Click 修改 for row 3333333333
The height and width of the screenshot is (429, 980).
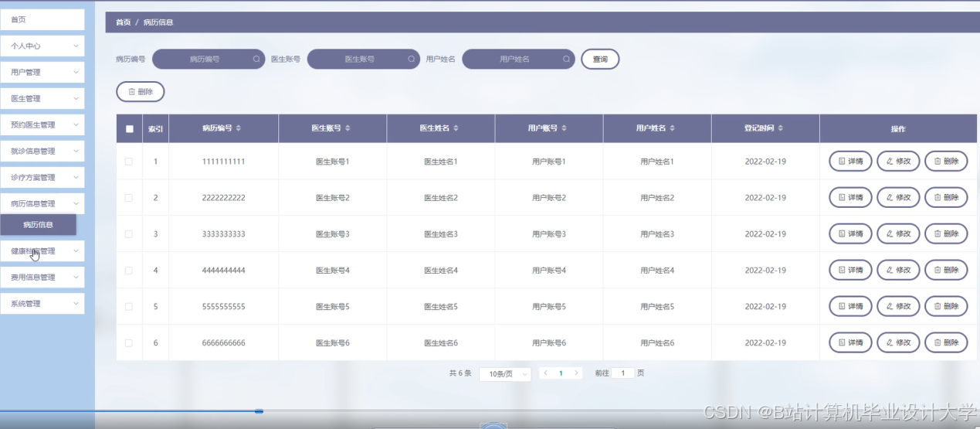coord(898,234)
